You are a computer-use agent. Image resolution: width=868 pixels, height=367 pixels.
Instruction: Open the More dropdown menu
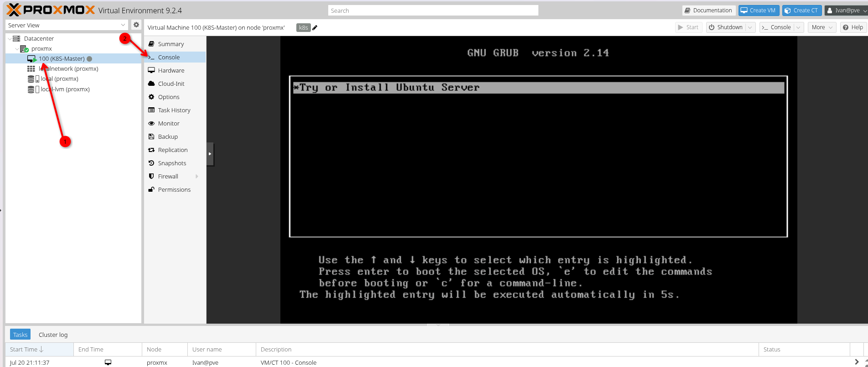coord(822,27)
